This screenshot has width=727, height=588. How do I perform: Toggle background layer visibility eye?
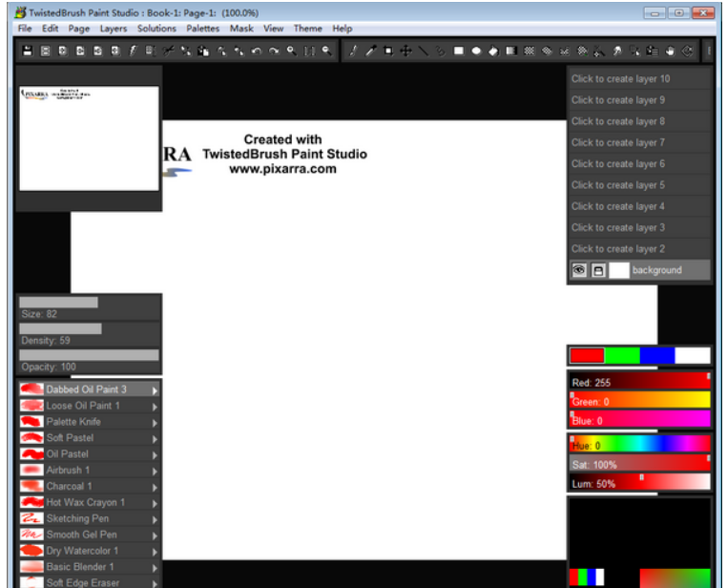point(579,270)
